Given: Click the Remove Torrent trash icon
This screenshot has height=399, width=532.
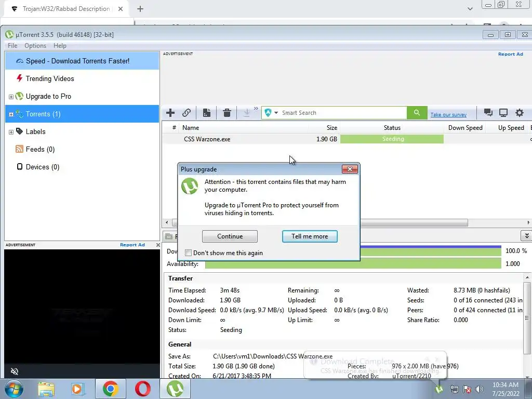Looking at the screenshot, I should (x=227, y=113).
